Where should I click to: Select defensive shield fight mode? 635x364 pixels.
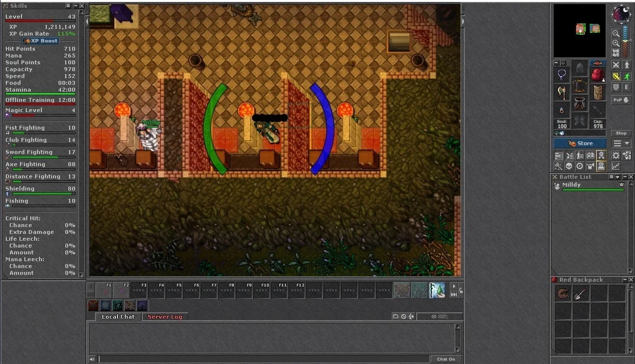click(616, 87)
